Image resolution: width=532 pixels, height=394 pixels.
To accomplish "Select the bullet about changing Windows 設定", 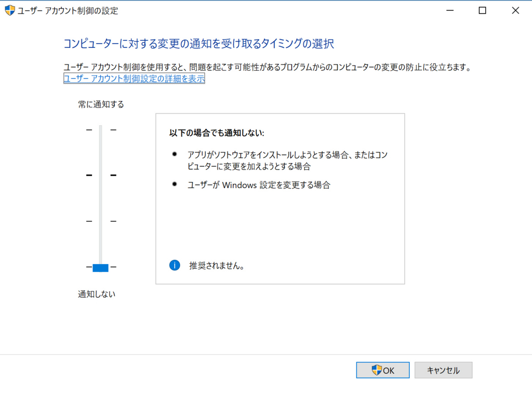I will click(258, 185).
